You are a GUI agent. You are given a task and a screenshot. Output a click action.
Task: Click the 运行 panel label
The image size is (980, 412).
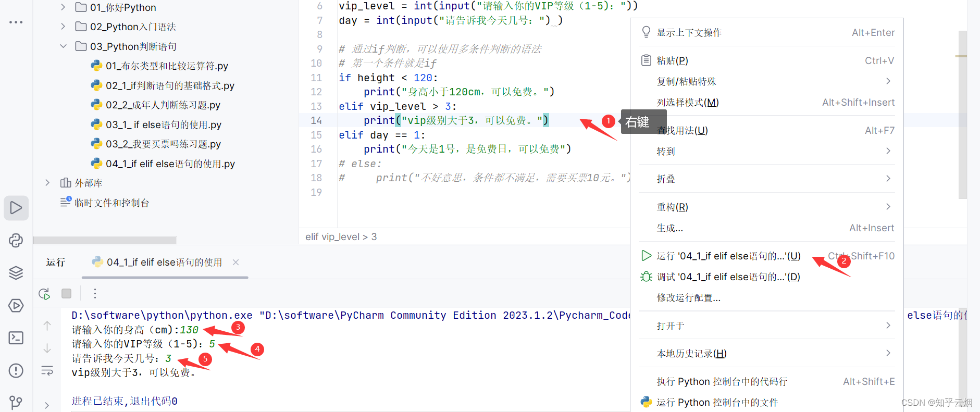click(56, 262)
